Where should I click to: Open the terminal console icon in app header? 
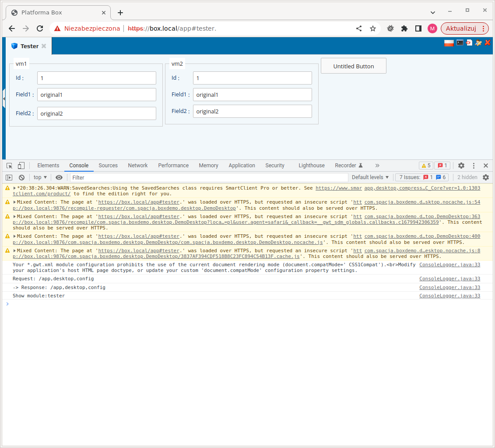[460, 43]
